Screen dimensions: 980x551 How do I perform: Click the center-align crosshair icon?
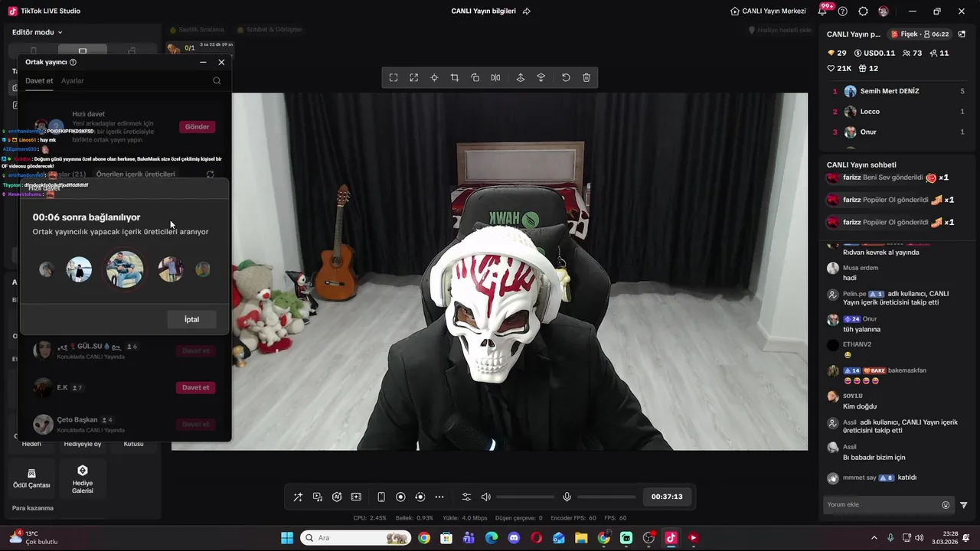pyautogui.click(x=434, y=77)
